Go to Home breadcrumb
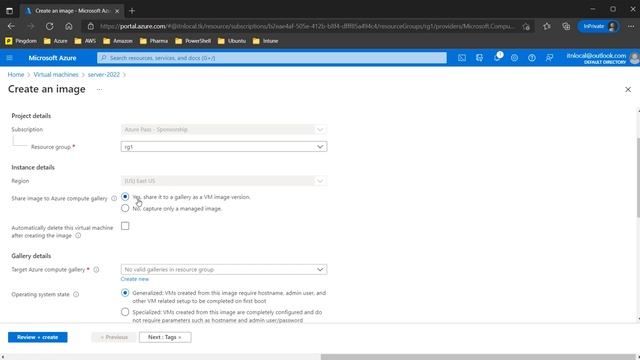 pyautogui.click(x=16, y=75)
